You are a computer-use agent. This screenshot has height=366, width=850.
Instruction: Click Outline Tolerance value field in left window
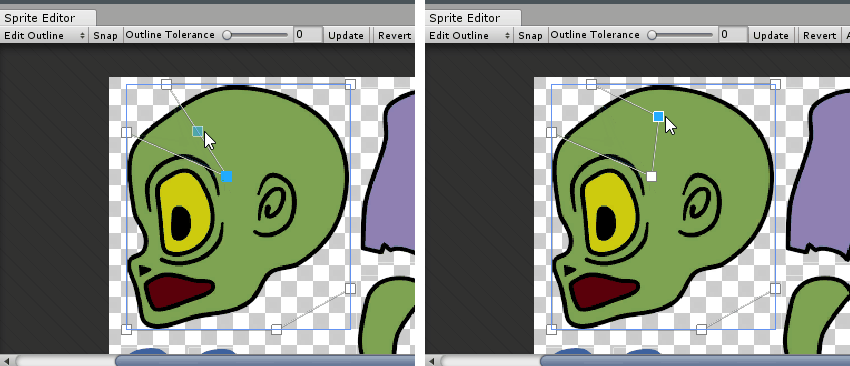click(308, 35)
